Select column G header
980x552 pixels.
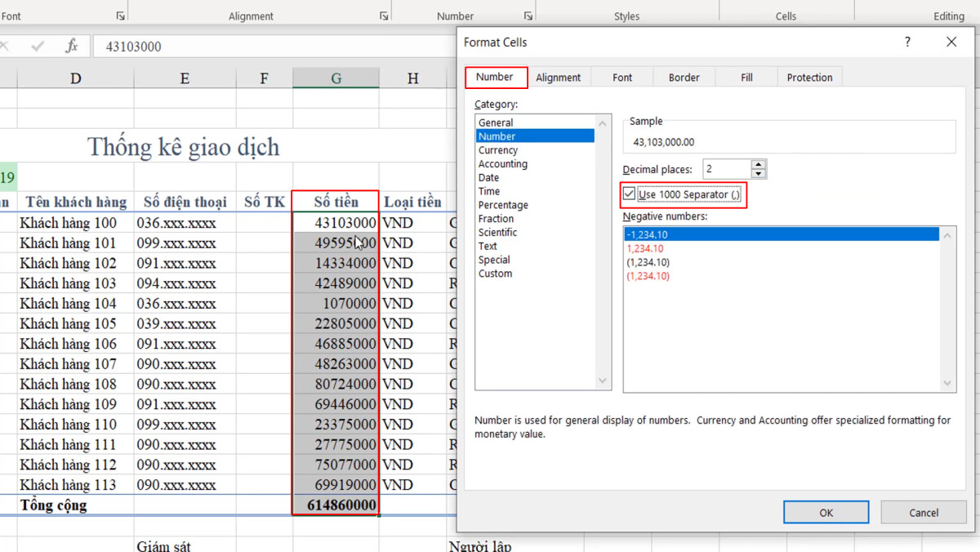tap(336, 78)
